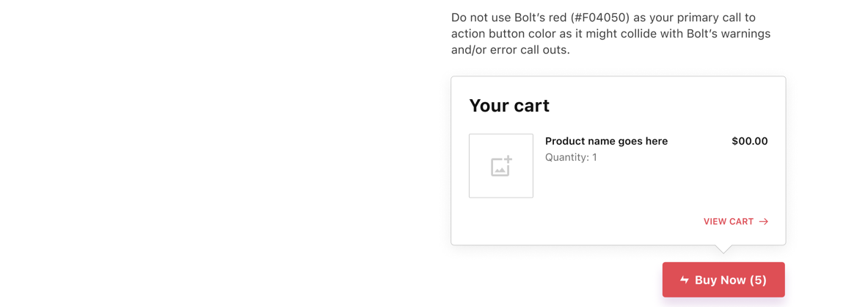Click the (5) item count on the button
868x307 pixels.
tap(758, 280)
